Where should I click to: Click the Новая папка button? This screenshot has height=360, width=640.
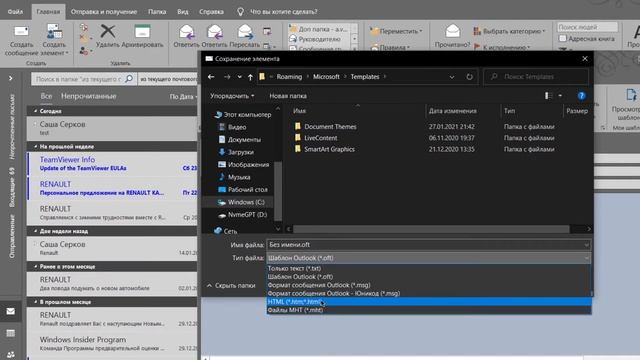(288, 96)
